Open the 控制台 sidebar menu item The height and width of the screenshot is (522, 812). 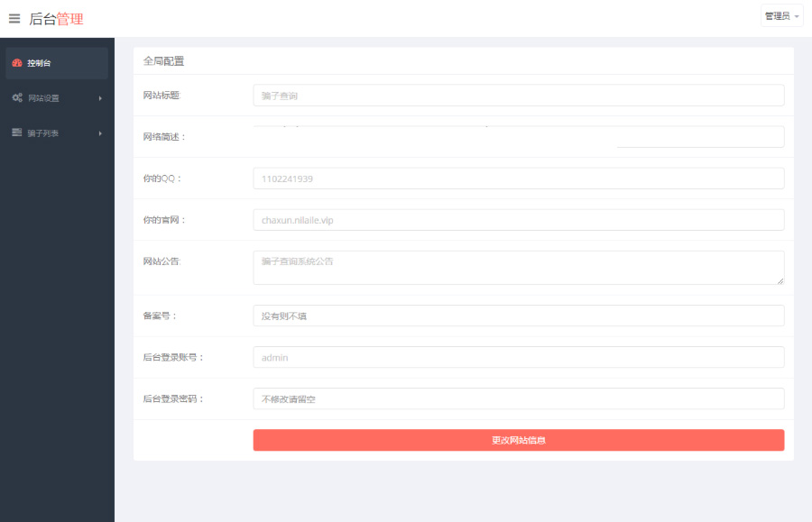tap(56, 63)
